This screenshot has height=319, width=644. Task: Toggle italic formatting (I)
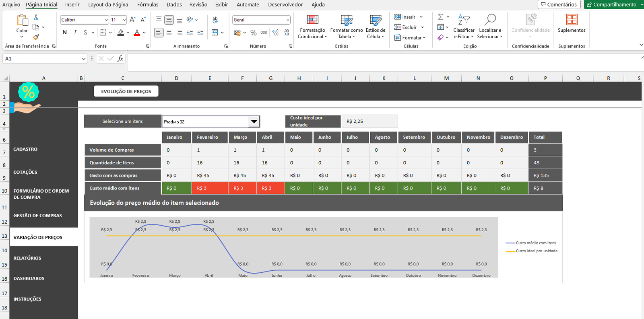(75, 33)
